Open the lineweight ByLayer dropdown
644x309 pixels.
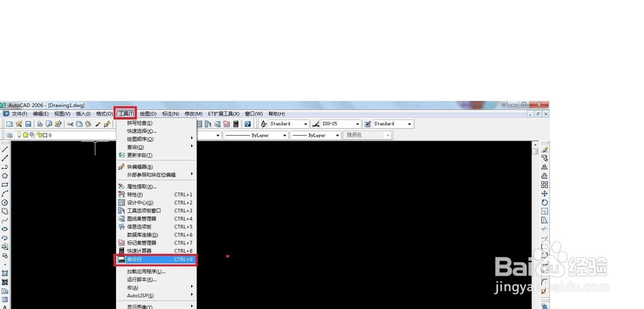[x=337, y=135]
